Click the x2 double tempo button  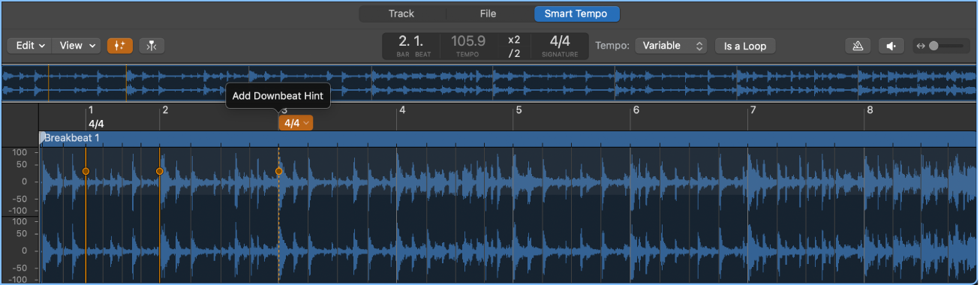tap(514, 39)
